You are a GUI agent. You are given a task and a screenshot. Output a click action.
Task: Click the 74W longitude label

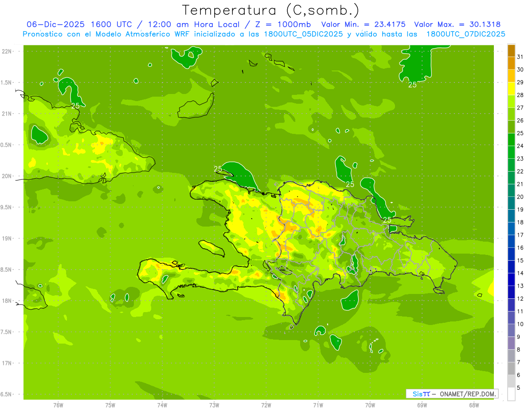(162, 405)
